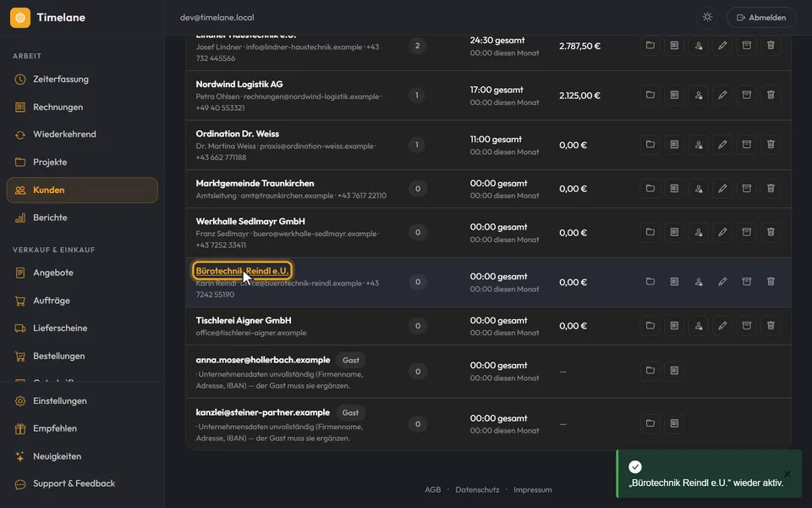Archive Ordination Dr. Weiss via its box icon

tap(746, 145)
